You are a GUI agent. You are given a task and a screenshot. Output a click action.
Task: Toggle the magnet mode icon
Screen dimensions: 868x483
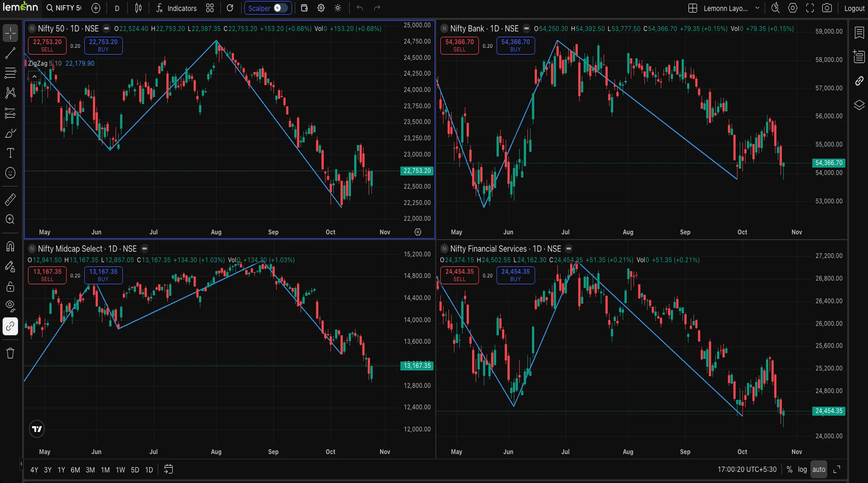click(x=10, y=246)
